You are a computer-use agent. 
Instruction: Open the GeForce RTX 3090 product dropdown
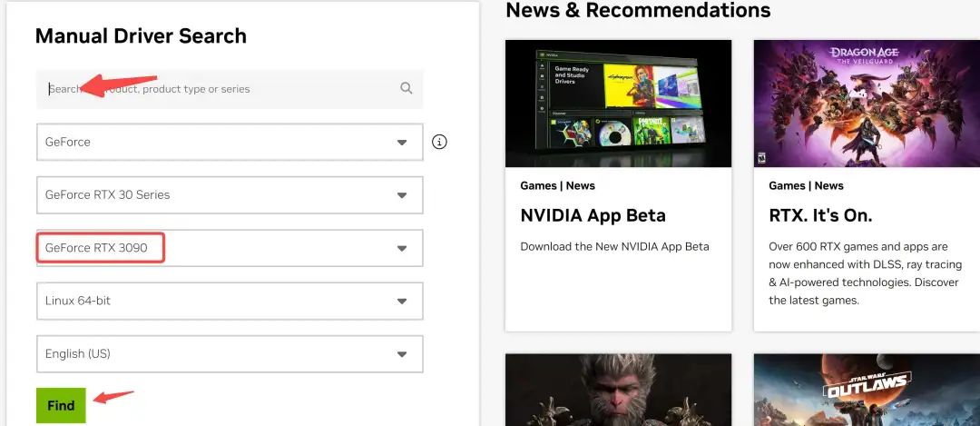[x=230, y=248]
